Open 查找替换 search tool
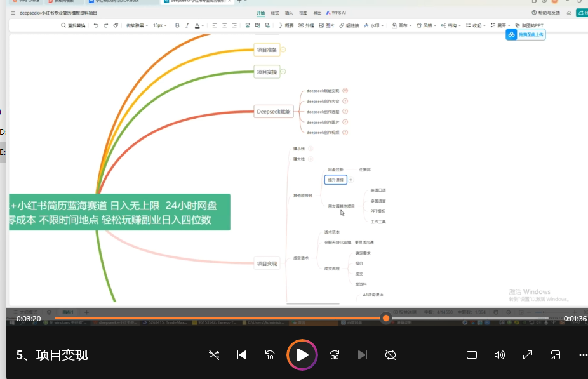Image resolution: width=588 pixels, height=379 pixels. (73, 25)
